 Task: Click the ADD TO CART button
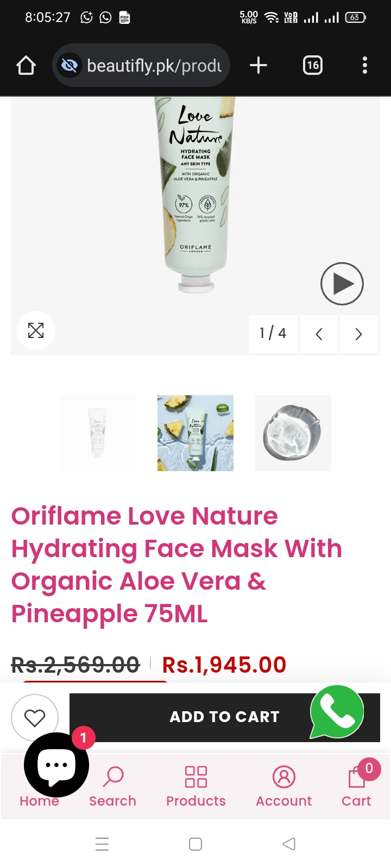tap(224, 717)
